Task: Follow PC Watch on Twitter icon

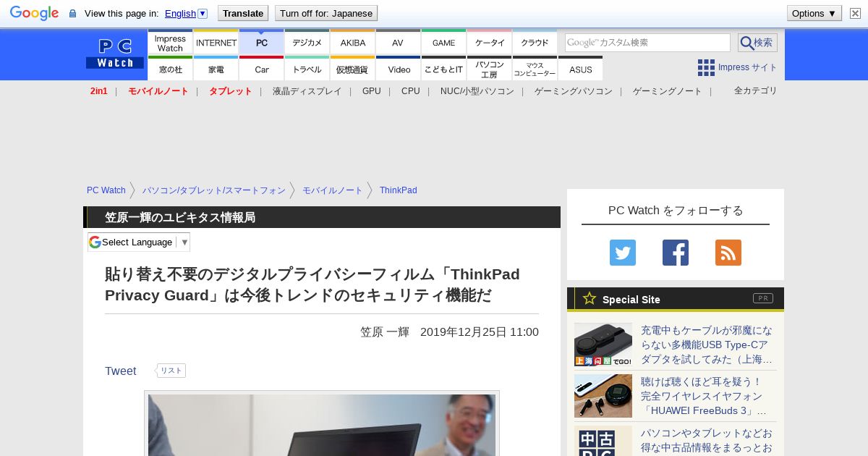Action: [623, 253]
